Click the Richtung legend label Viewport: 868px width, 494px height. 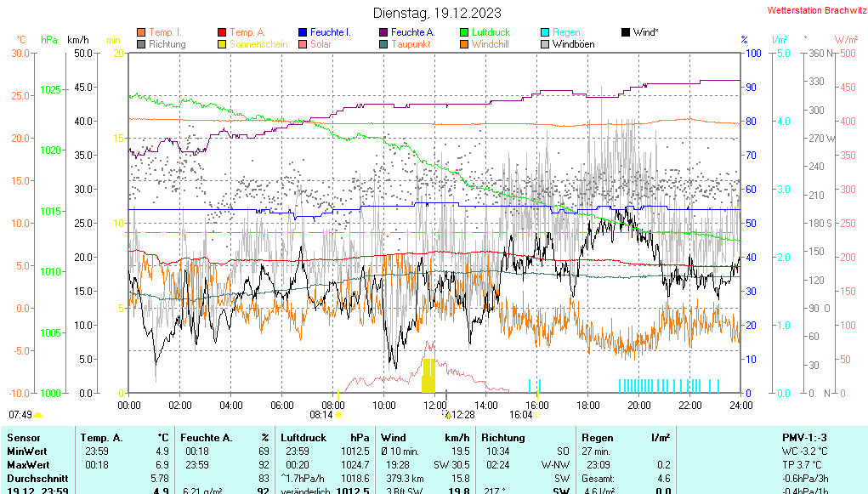[167, 44]
